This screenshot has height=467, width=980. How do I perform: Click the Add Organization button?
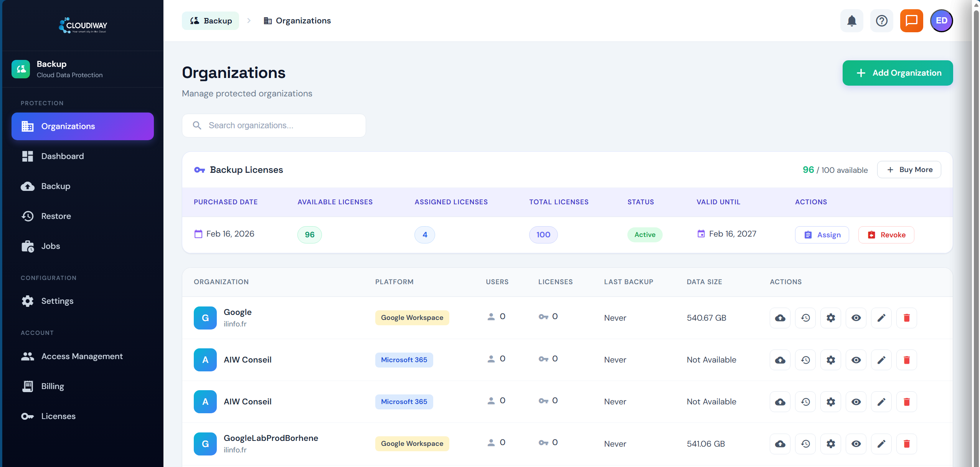tap(898, 73)
